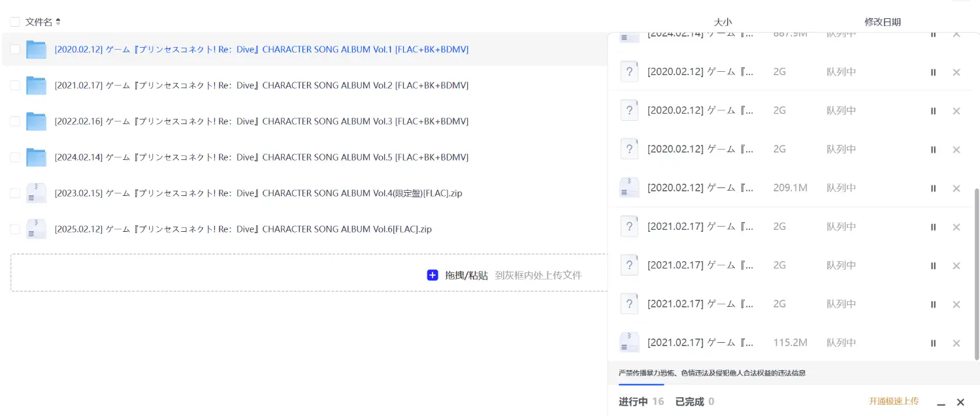
Task: Close the upload queue panel
Action: [960, 402]
